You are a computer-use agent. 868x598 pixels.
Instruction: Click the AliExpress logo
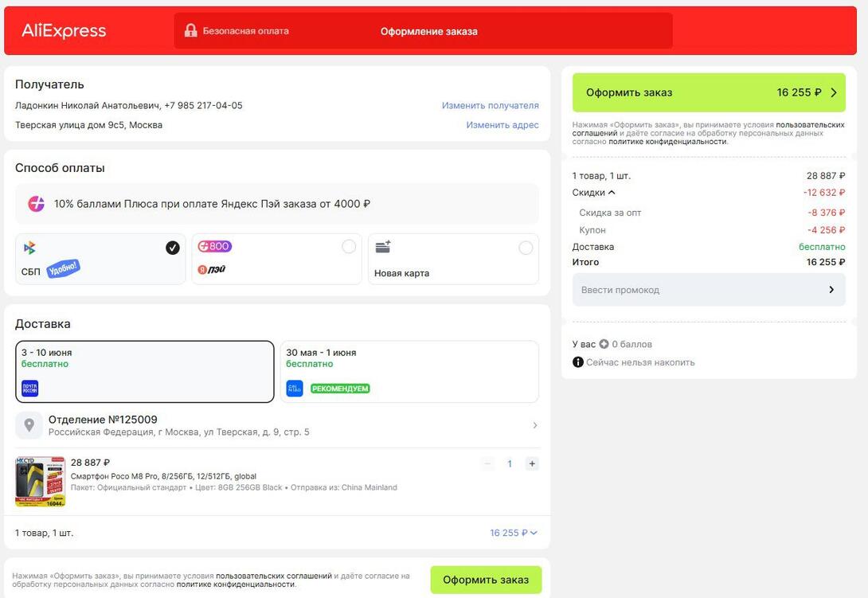pyautogui.click(x=64, y=30)
